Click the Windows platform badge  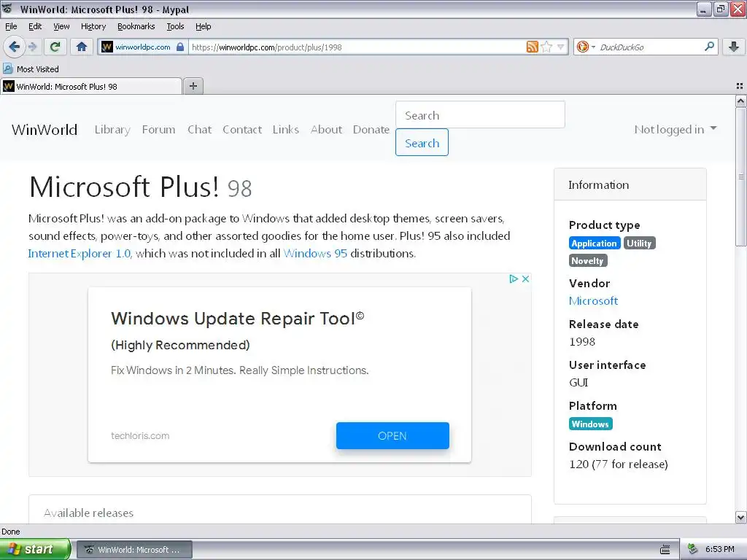[590, 424]
